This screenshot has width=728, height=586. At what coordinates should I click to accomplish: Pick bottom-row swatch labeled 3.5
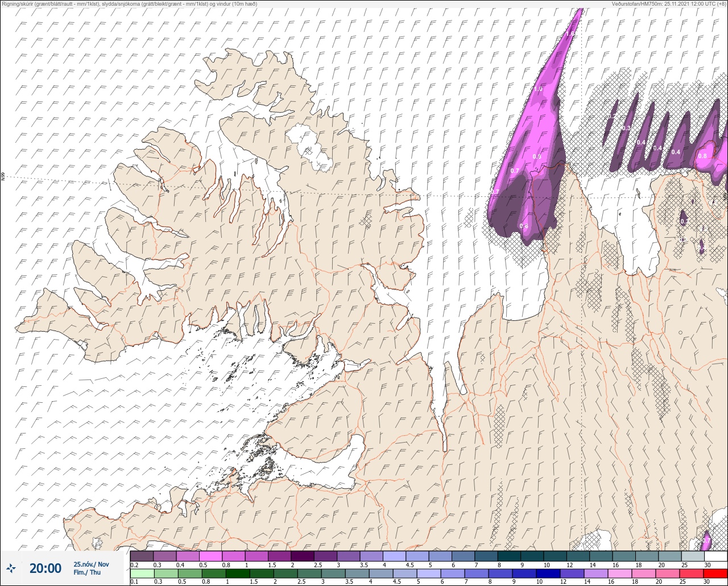point(357,573)
